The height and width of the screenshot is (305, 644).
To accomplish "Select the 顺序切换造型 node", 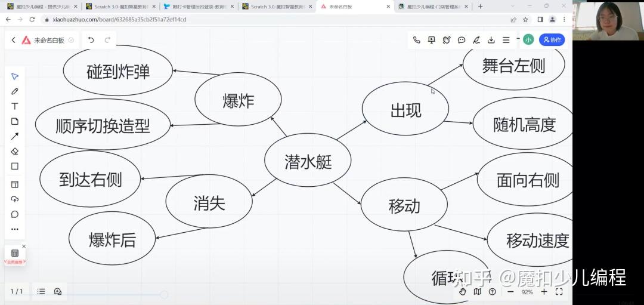I will click(103, 124).
